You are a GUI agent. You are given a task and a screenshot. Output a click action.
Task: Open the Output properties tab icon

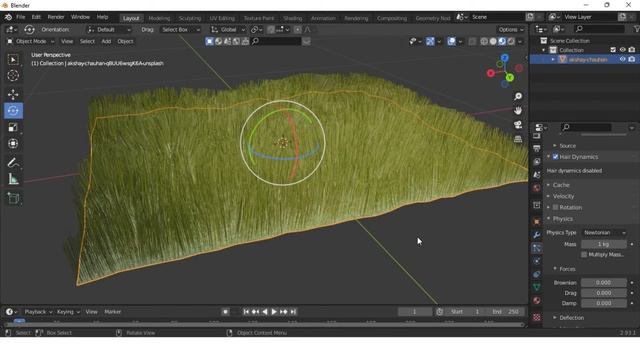[x=537, y=149]
